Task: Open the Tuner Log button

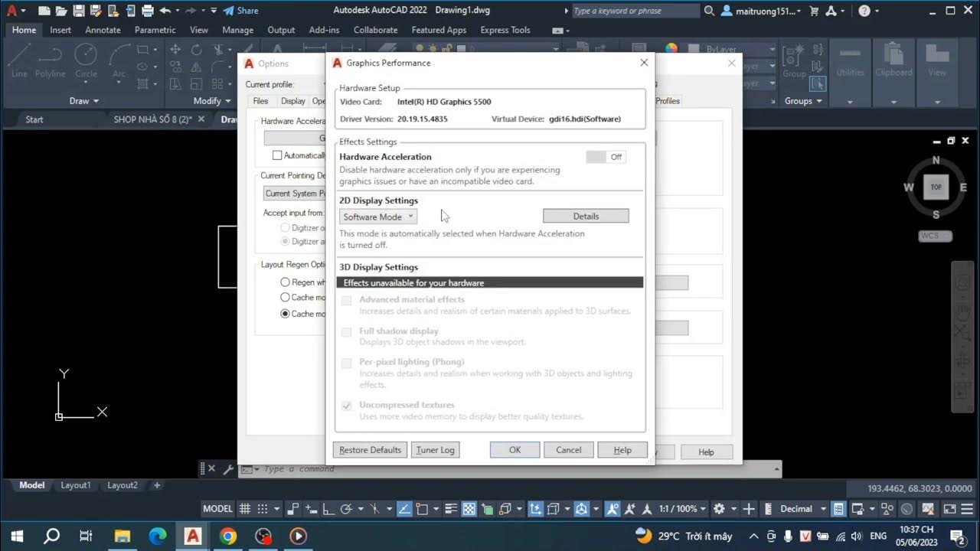Action: pos(436,450)
